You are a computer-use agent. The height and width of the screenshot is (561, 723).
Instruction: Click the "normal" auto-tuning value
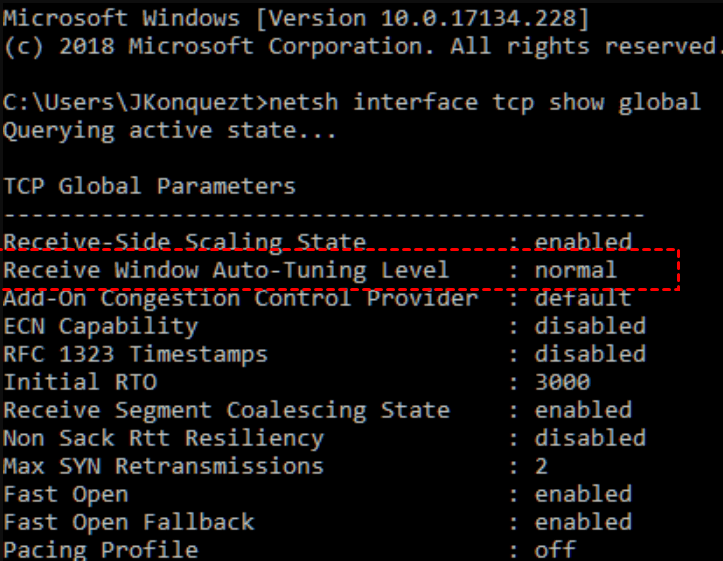(576, 270)
